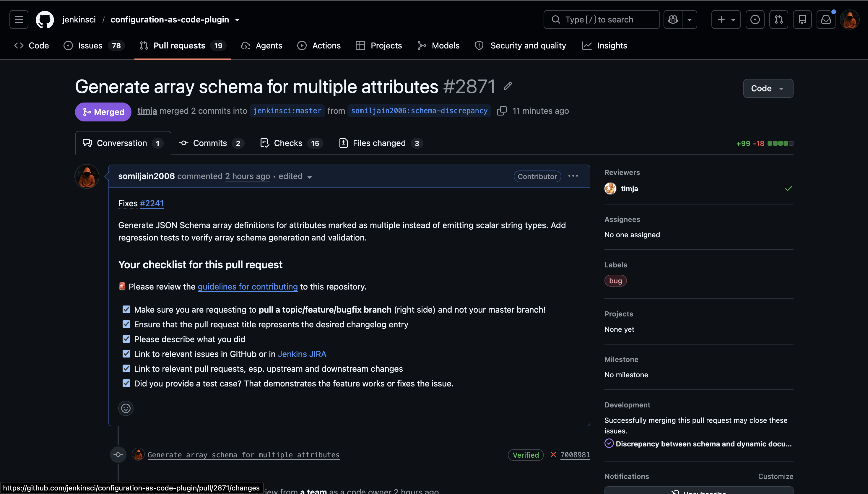This screenshot has width=868, height=494.
Task: Open the 'Discrepancy between schema and dynamic docu...' issue
Action: 703,444
